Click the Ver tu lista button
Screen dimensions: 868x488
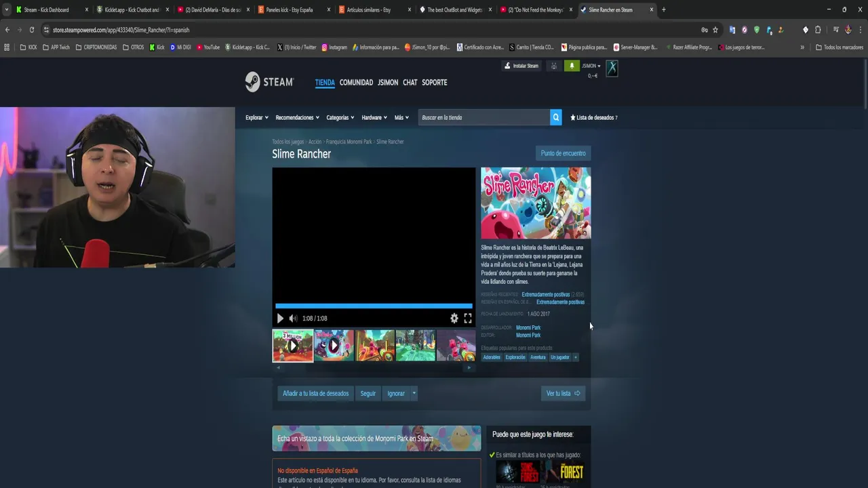[x=563, y=393]
